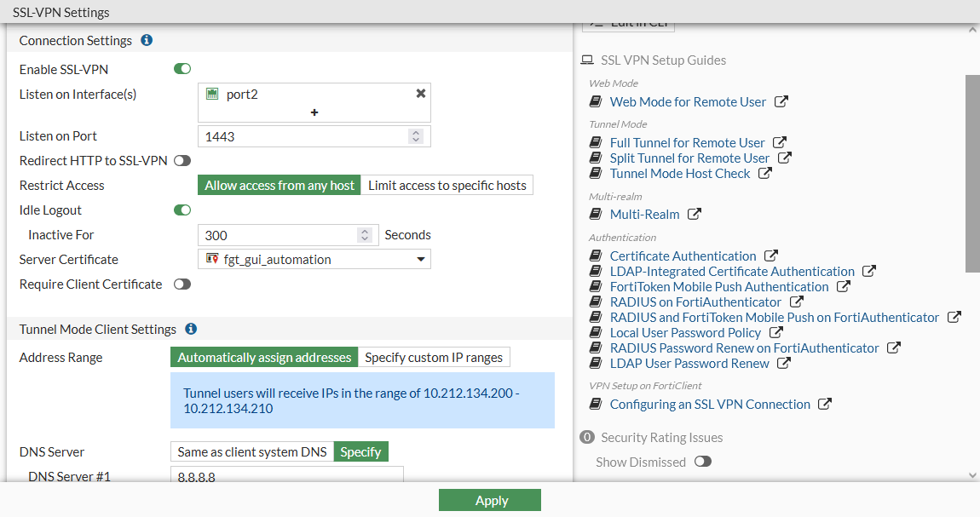
Task: Toggle the Show Dismissed switch
Action: click(x=702, y=462)
